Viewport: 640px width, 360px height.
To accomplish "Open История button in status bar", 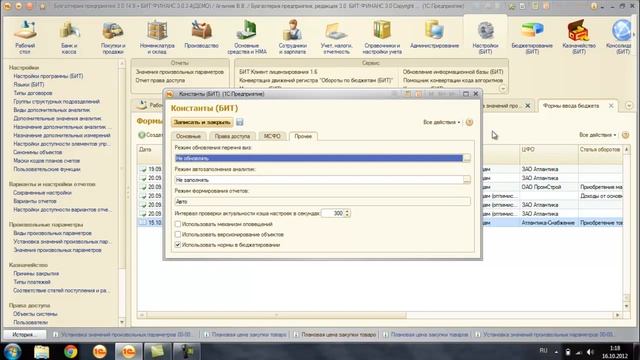I will point(24,334).
